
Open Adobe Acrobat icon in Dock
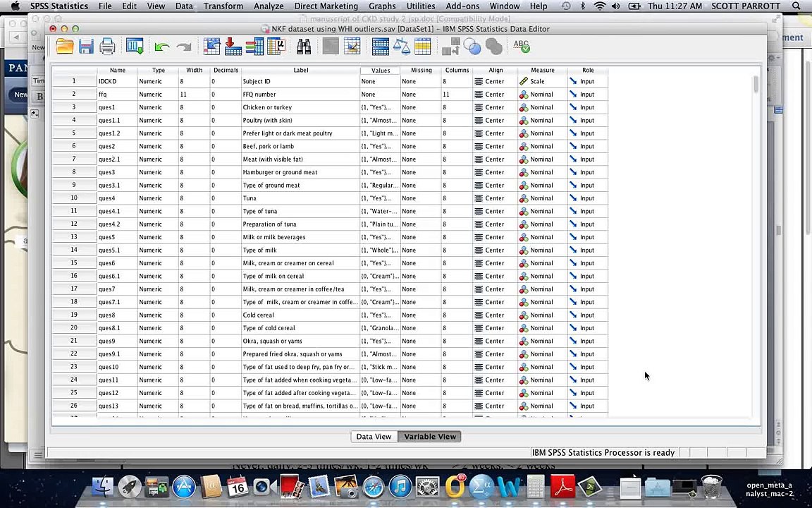(x=562, y=488)
